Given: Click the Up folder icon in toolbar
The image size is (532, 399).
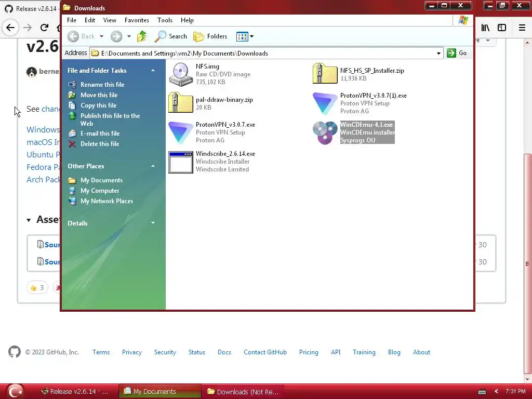Looking at the screenshot, I should (142, 36).
